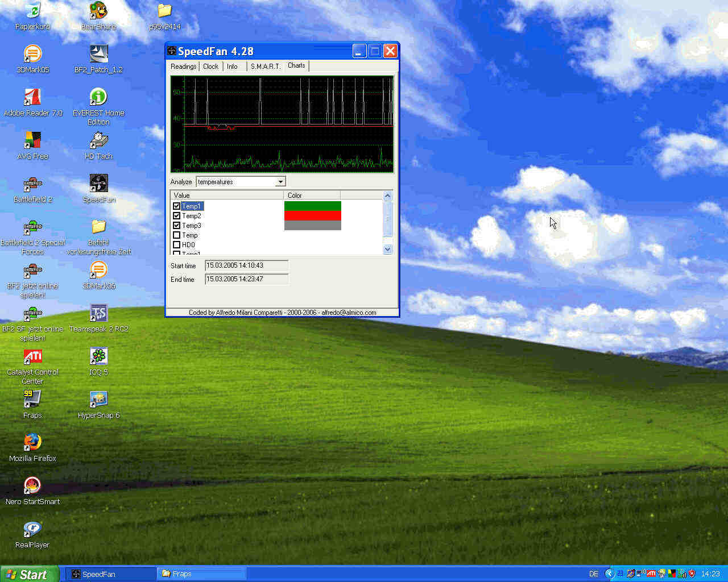The image size is (728, 582).
Task: Launch the Fraps desktop shortcut
Action: coord(32,405)
